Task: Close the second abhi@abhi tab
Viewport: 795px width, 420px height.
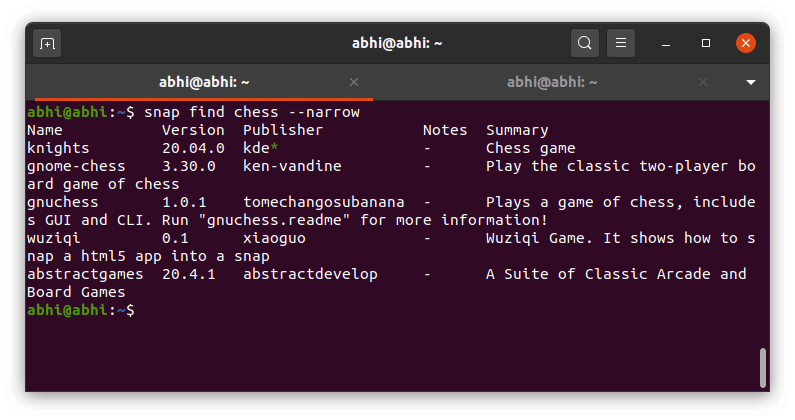Action: click(703, 82)
